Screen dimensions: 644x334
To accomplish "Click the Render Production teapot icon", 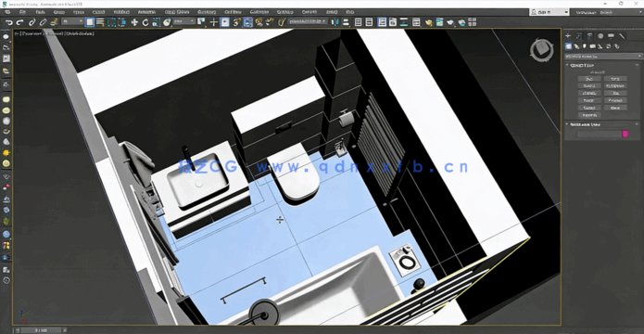I will pyautogui.click(x=450, y=22).
